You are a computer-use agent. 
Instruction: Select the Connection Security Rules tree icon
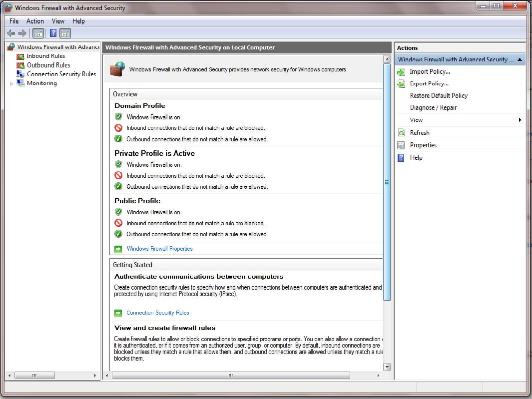point(20,73)
